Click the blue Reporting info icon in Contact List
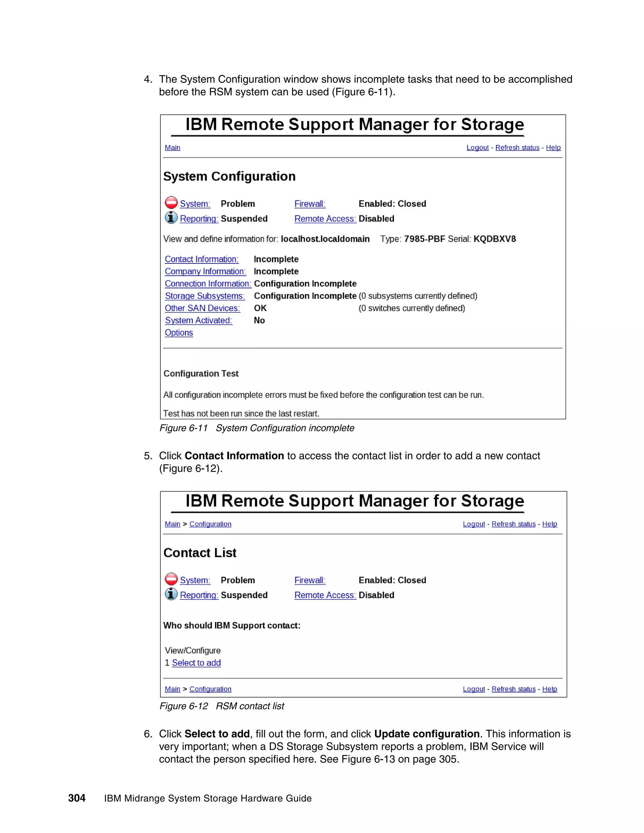The height and width of the screenshot is (833, 644). [171, 594]
